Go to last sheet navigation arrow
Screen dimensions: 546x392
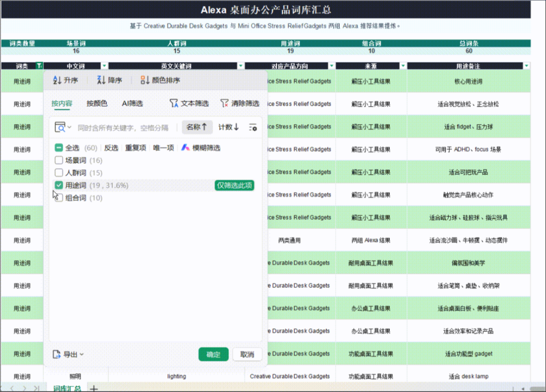click(x=36, y=388)
